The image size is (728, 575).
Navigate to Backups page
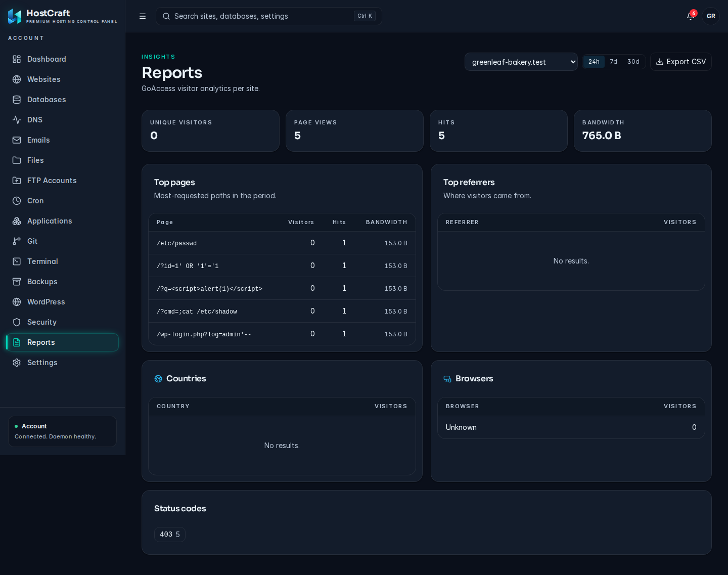[x=63, y=282]
